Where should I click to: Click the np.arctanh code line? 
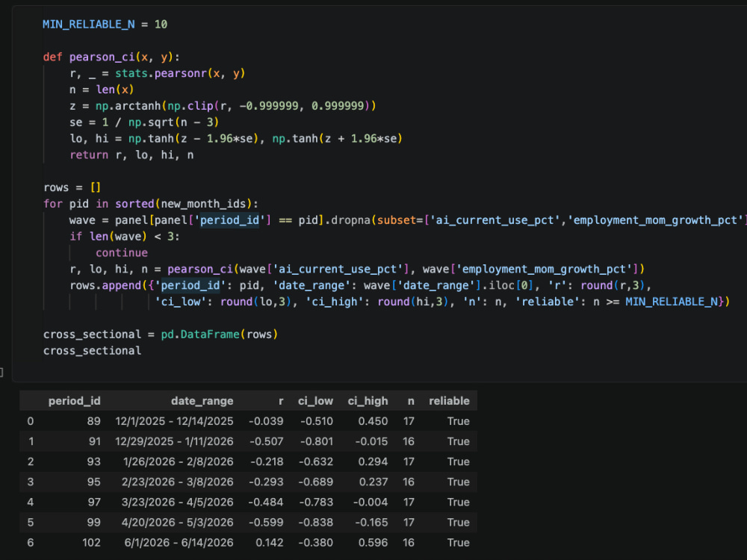pos(223,106)
